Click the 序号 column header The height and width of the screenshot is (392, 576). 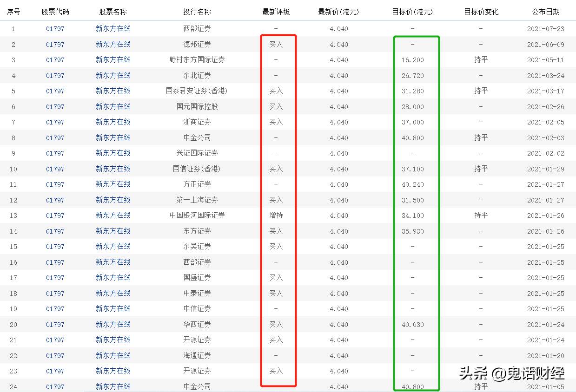(13, 12)
